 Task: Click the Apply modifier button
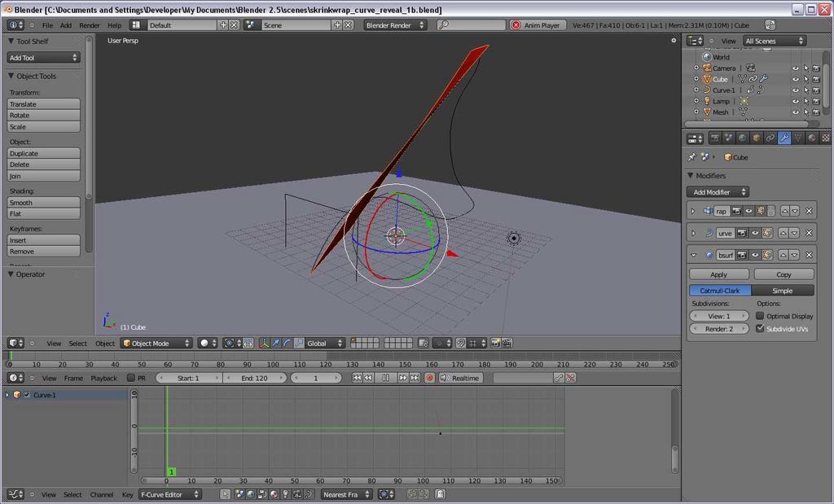(x=718, y=274)
